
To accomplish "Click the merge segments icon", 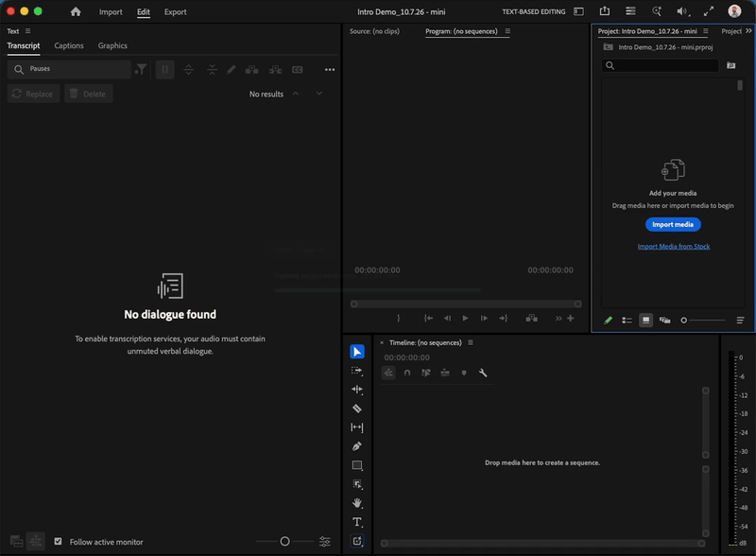I will (212, 70).
